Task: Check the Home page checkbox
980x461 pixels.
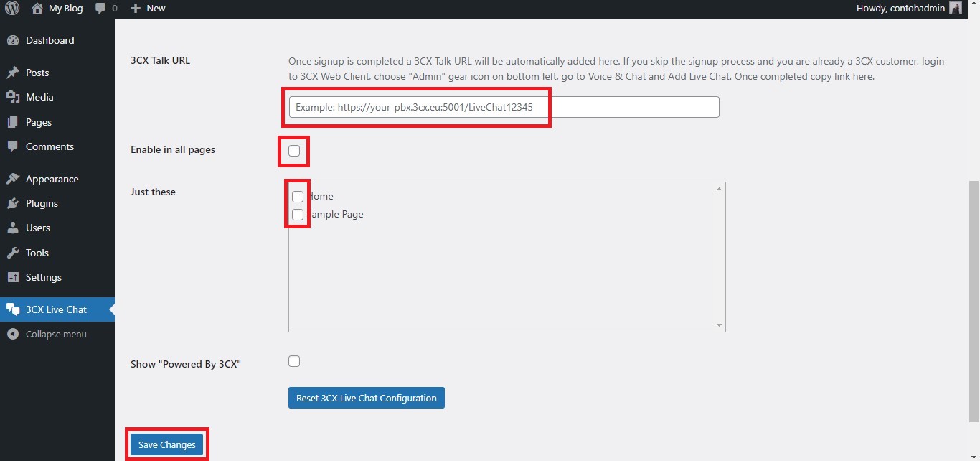Action: click(298, 197)
